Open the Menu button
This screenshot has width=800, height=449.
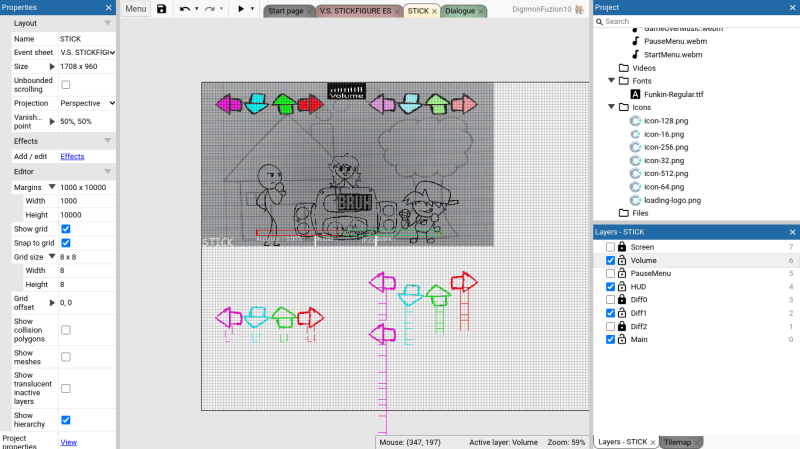(136, 9)
